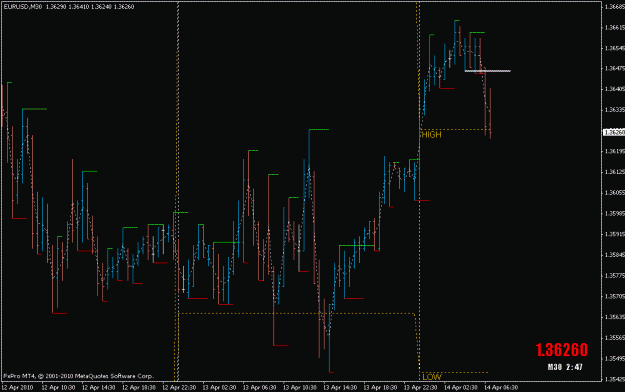Screen dimensions: 625x392
Task: Click the LOW label on the chart
Action: tap(432, 377)
